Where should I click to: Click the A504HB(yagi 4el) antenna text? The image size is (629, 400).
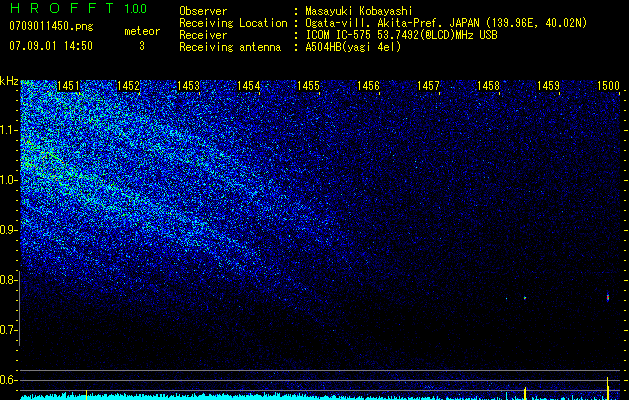pos(353,47)
